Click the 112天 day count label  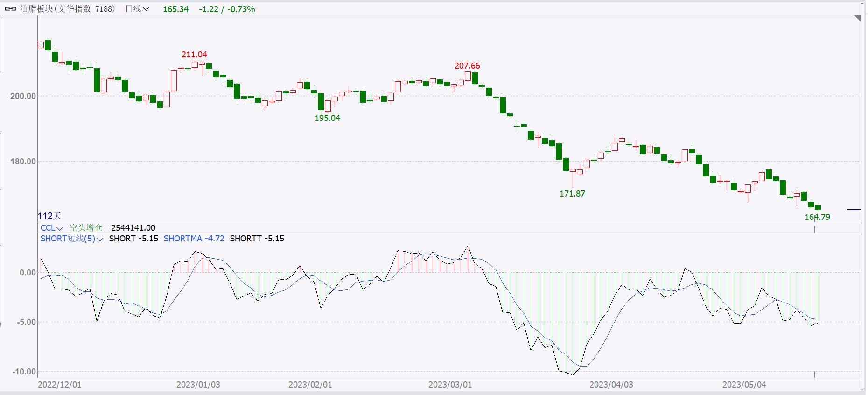(x=49, y=216)
